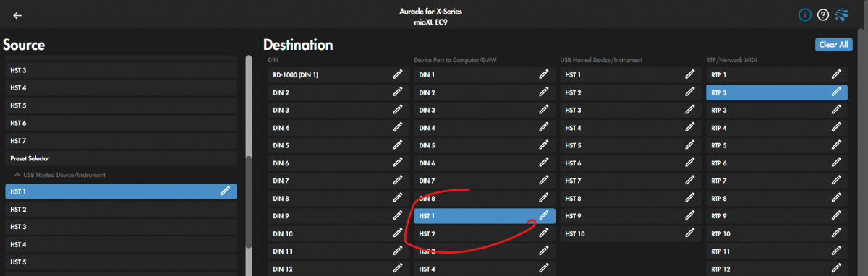This screenshot has height=276, width=868.
Task: Rename DIN 7 in Device Port to Computer/DAW
Action: click(544, 181)
